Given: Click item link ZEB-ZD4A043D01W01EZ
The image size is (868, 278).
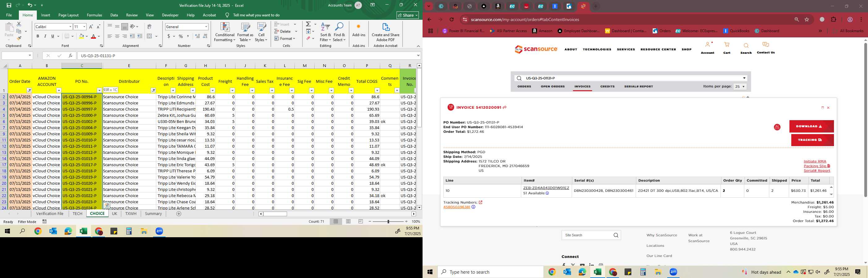Looking at the screenshot, I should [546, 188].
